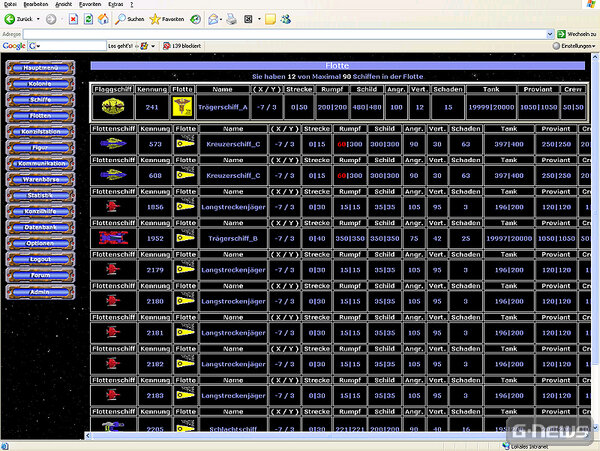Click the Langstreckenjäger 1856 ship icon
Screen dimensions: 600x451
coord(111,206)
